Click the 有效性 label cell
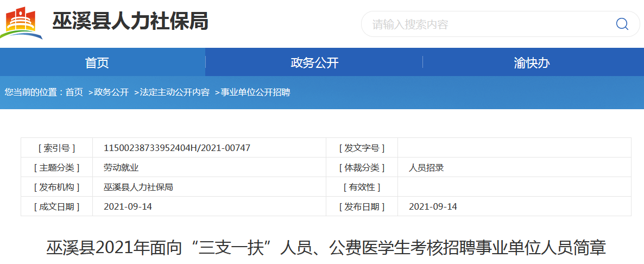644x264 pixels. tap(362, 187)
